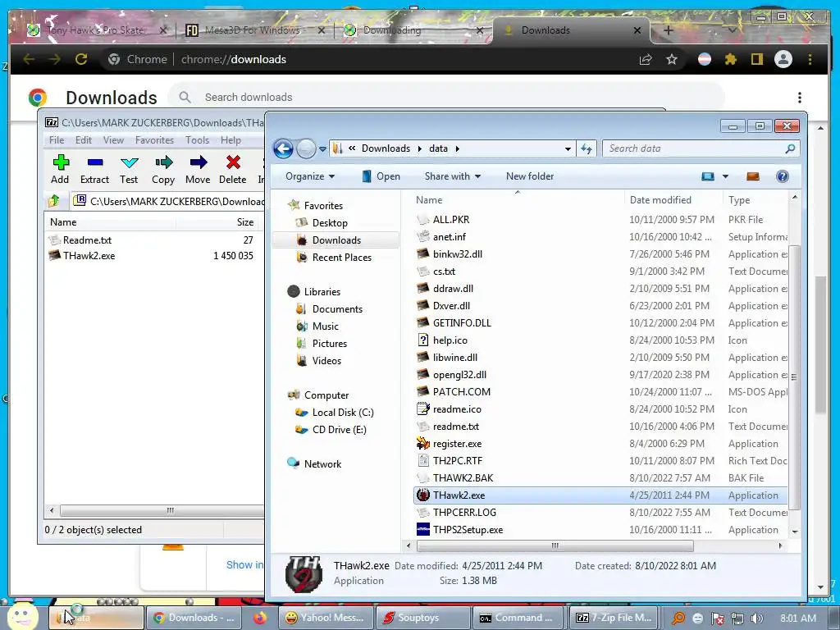The height and width of the screenshot is (630, 840).
Task: Open the 7-Zip Help menu
Action: coord(231,139)
